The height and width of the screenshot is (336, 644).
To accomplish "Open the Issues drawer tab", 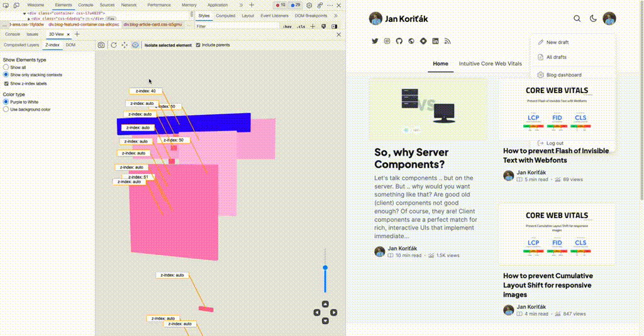I will point(32,35).
